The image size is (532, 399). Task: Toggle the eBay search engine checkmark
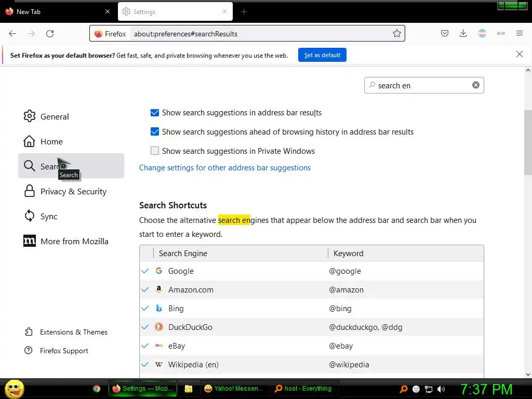pos(145,345)
